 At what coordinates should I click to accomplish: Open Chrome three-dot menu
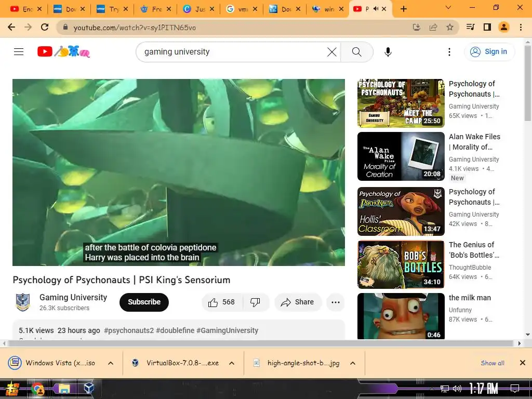(x=521, y=27)
